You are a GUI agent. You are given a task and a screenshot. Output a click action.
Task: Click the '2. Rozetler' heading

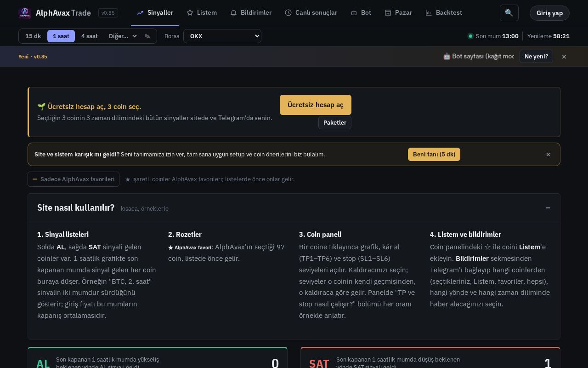pyautogui.click(x=185, y=235)
